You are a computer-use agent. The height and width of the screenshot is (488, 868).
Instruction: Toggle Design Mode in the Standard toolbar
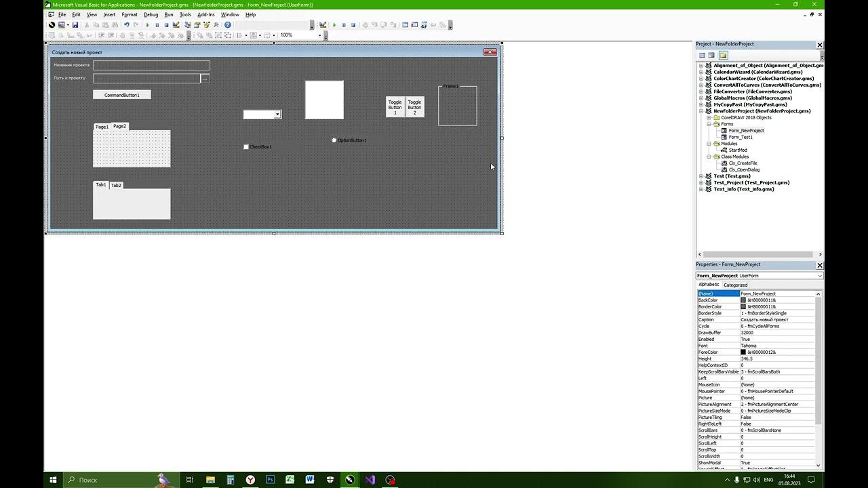pos(176,25)
